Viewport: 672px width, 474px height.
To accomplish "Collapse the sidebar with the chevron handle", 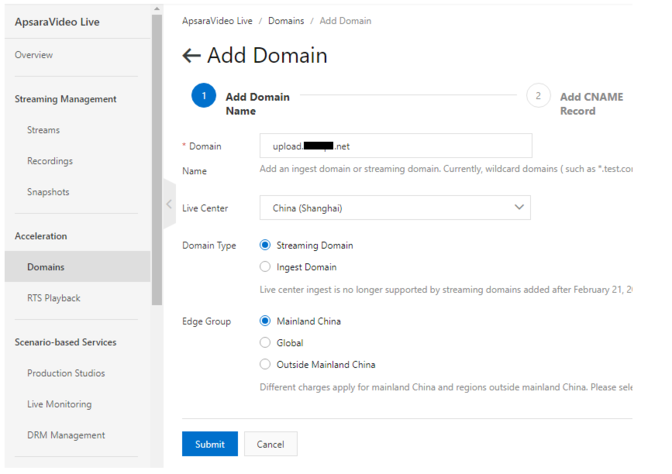I will tap(168, 205).
